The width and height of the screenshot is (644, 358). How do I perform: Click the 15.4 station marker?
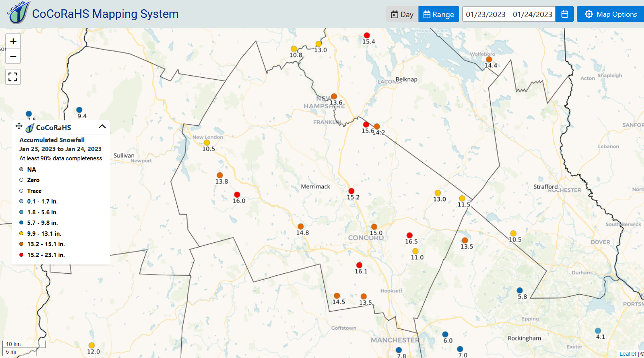pos(367,35)
